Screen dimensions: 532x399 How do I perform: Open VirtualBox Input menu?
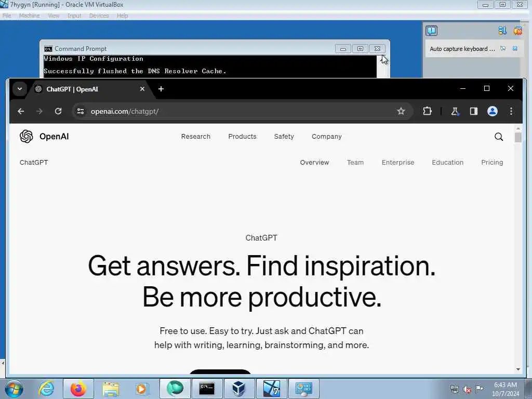[74, 16]
